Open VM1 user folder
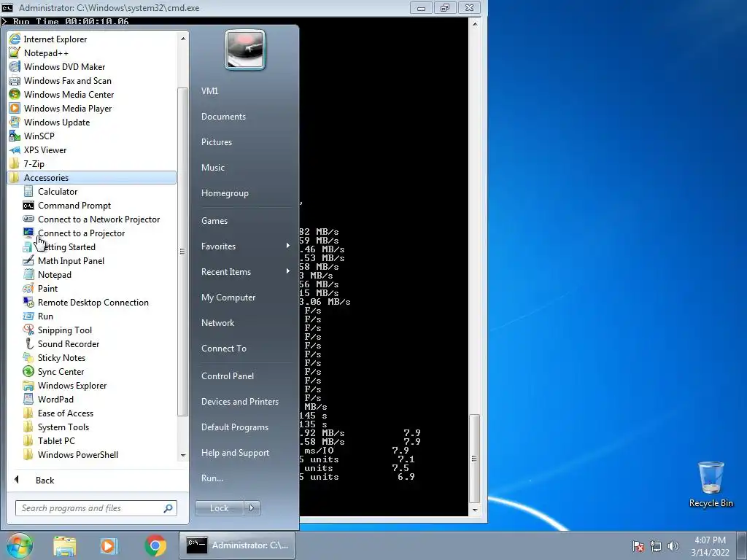This screenshot has width=747, height=560. tap(209, 91)
